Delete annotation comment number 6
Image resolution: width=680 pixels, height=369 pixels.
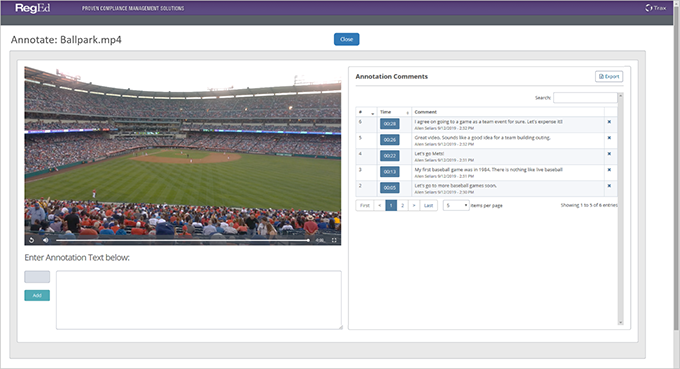(609, 122)
